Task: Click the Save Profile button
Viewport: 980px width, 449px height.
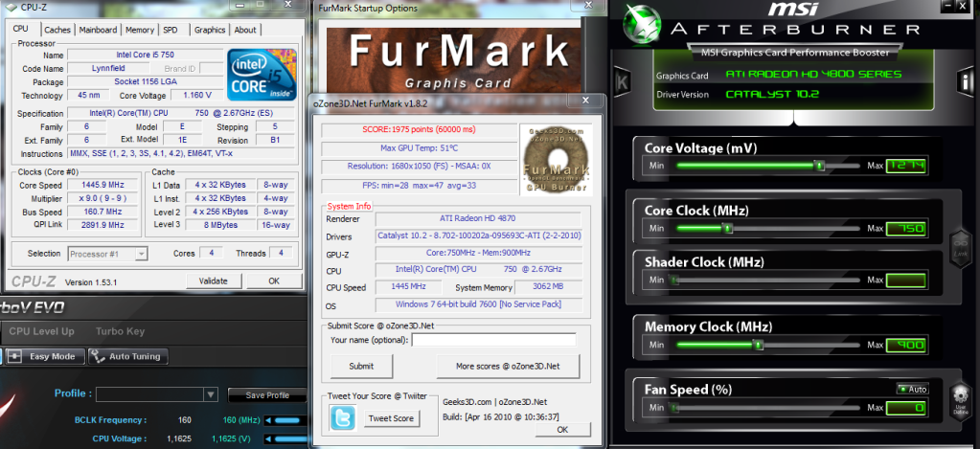Action: tap(267, 395)
